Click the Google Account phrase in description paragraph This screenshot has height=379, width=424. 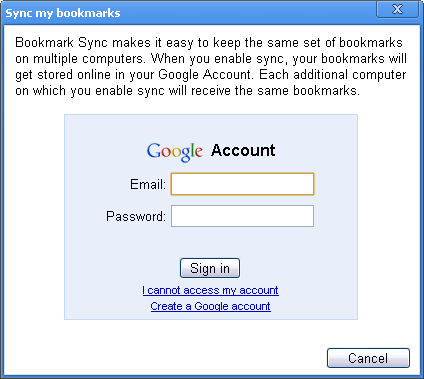205,75
